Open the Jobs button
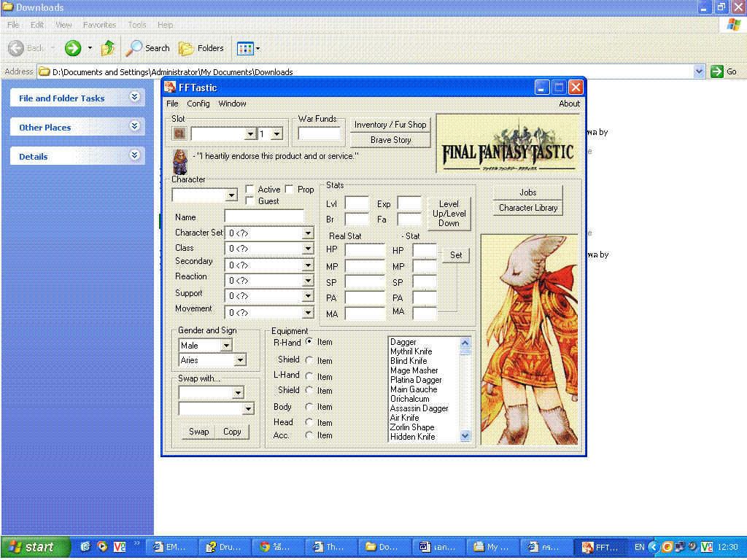 [528, 192]
